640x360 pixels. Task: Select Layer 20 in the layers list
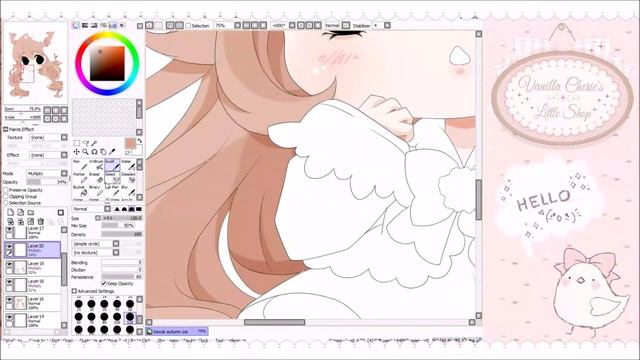pos(33,249)
